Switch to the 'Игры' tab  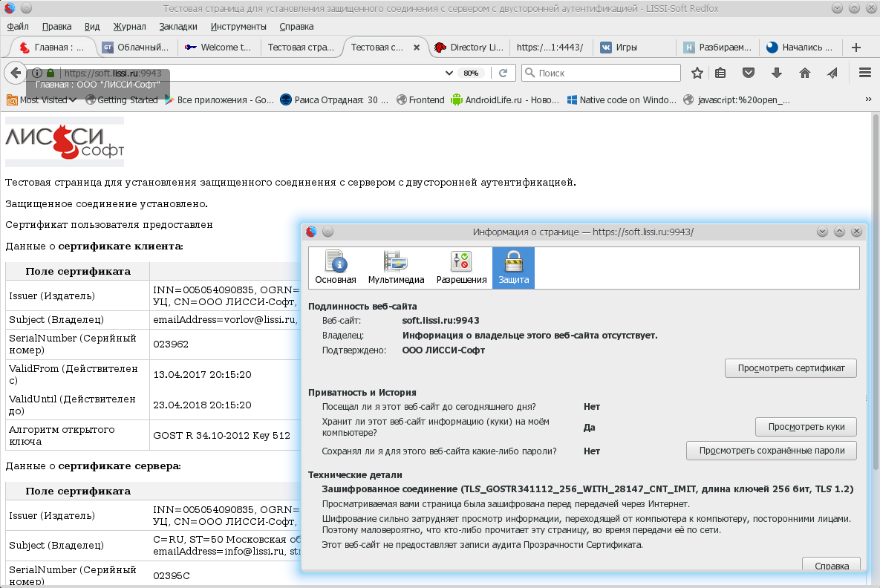[633, 48]
